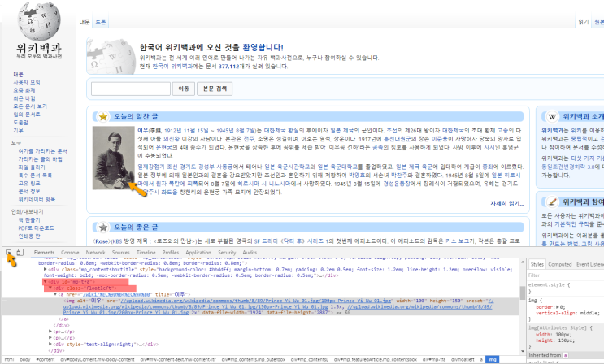The height and width of the screenshot is (364, 604).
Task: Click the styles Filter field
Action: 566,275
